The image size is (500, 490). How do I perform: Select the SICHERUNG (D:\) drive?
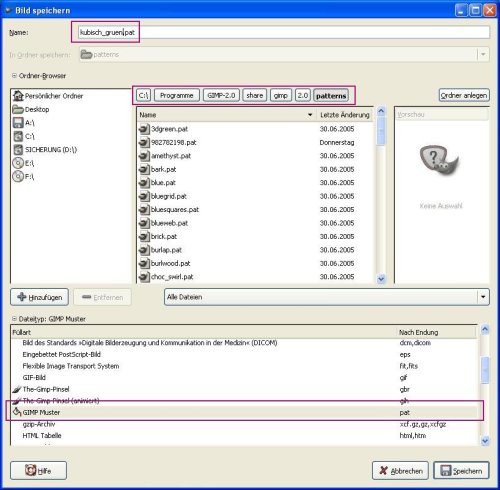pos(45,149)
